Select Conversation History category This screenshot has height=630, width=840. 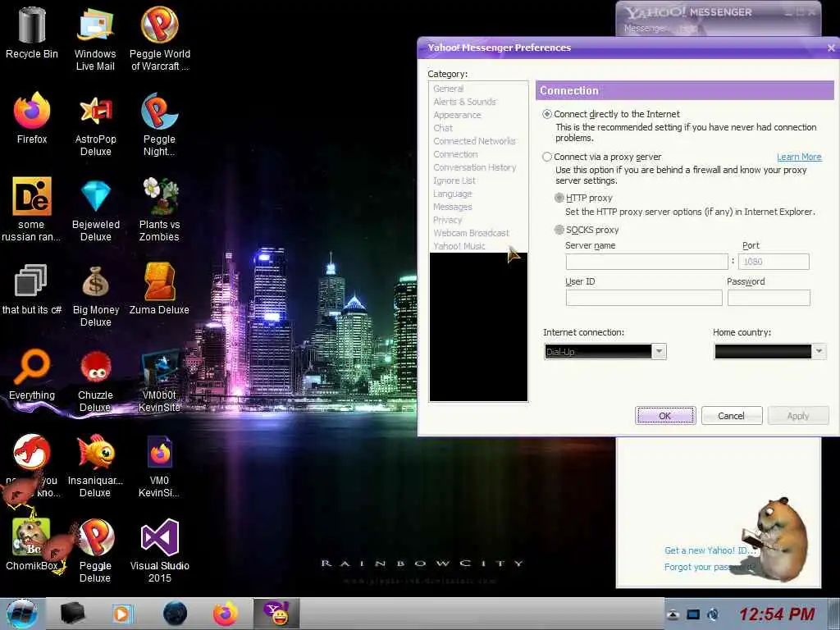point(475,167)
